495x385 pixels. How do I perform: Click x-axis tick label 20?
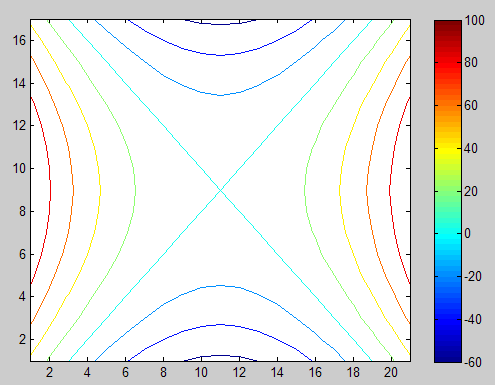[x=391, y=372]
